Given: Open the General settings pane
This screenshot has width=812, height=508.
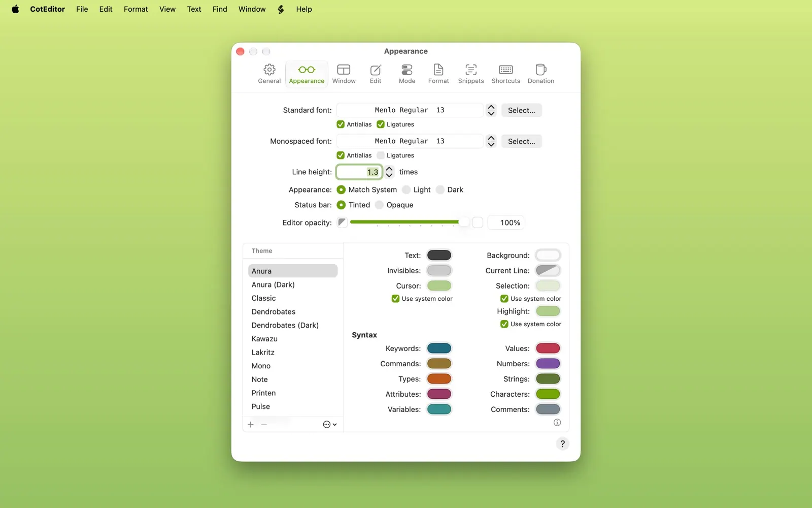Looking at the screenshot, I should pos(269,74).
